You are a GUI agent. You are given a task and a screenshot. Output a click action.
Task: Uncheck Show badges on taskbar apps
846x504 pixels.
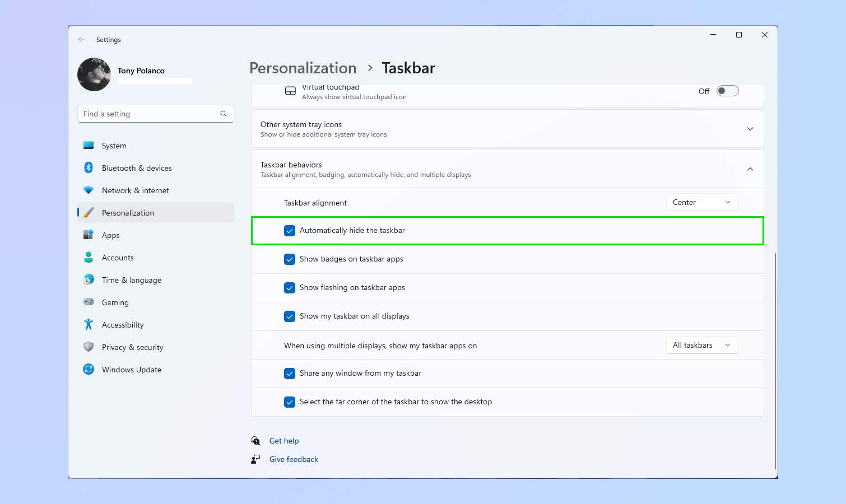click(290, 259)
